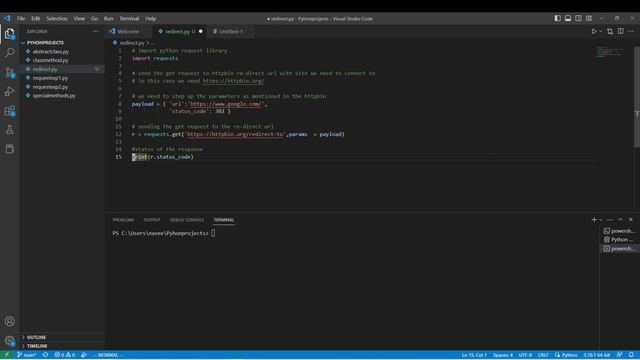Viewport: 640px width, 360px height.
Task: Switch to the PROBLEMS panel tab
Action: (123, 220)
